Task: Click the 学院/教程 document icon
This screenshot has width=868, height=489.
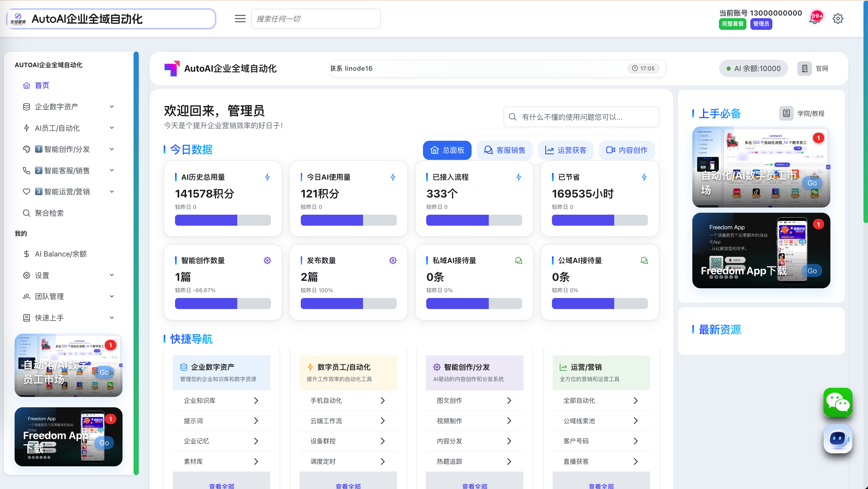Action: pos(786,113)
